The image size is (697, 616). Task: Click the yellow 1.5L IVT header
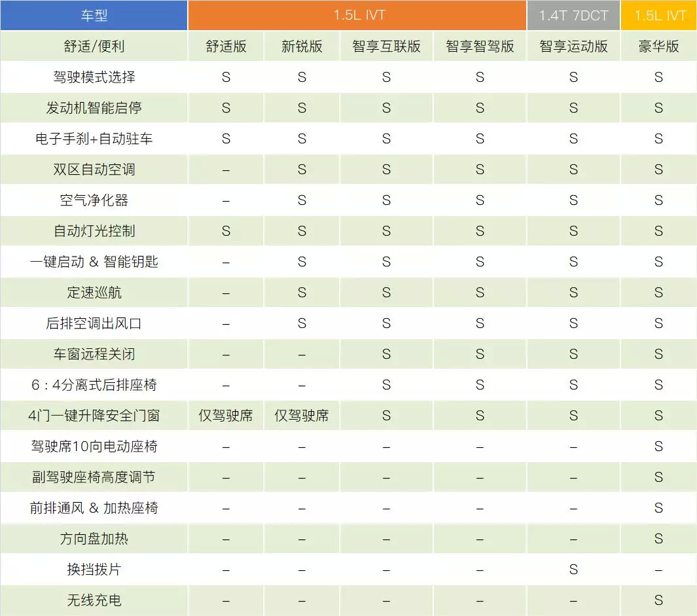[659, 15]
